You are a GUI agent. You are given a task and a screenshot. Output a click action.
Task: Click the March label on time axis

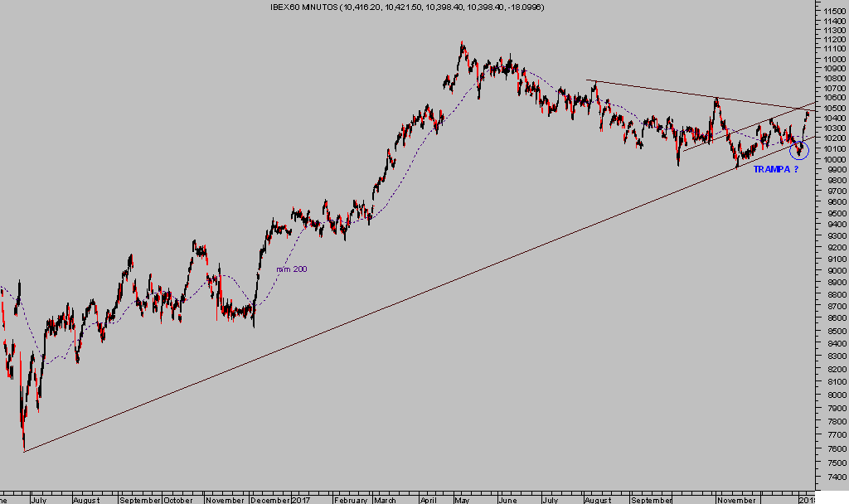coord(385,500)
